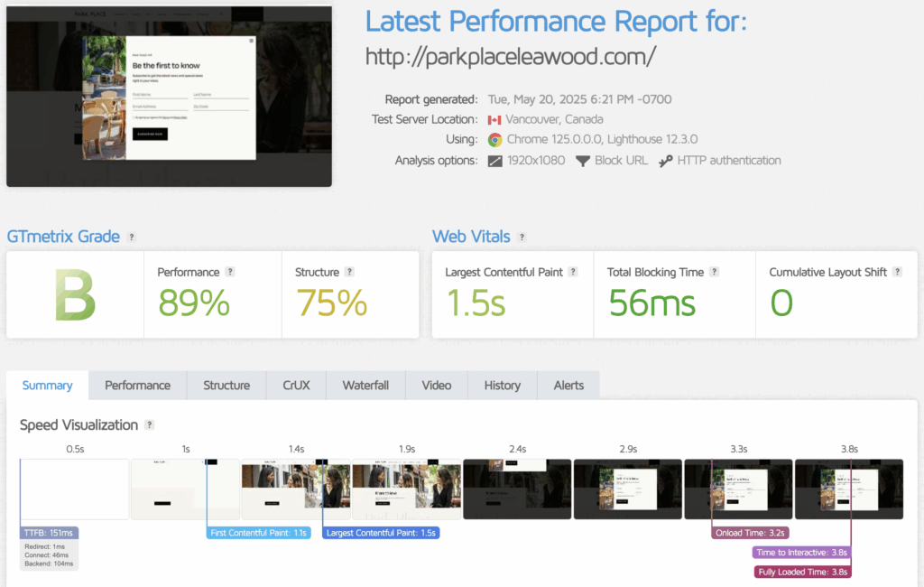Screen dimensions: 924x587
Task: Select the 1.9s filmstrip frame
Action: pyautogui.click(x=407, y=489)
